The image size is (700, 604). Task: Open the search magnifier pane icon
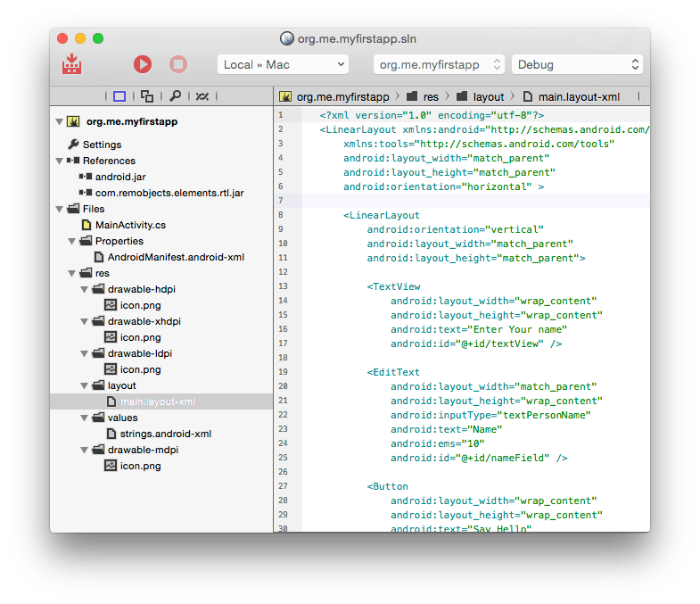[x=175, y=96]
